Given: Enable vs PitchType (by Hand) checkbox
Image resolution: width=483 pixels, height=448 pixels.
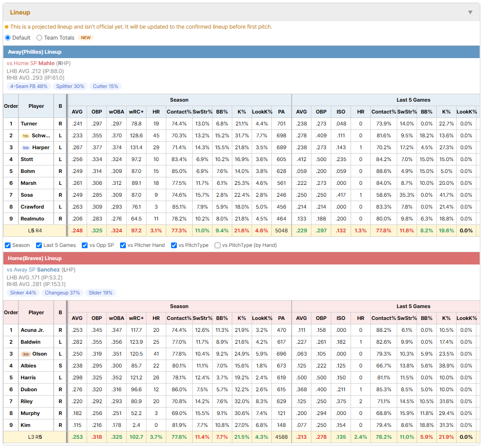Looking at the screenshot, I should 217,245.
